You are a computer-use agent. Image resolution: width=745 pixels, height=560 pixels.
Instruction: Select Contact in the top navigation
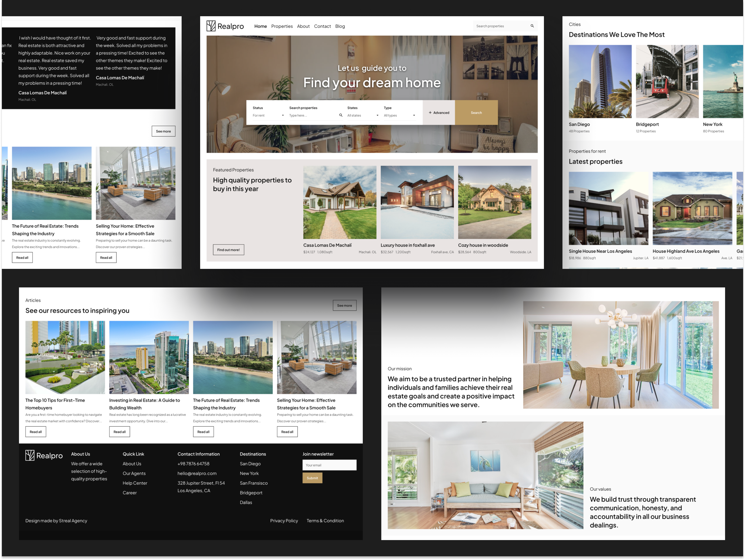coord(322,26)
